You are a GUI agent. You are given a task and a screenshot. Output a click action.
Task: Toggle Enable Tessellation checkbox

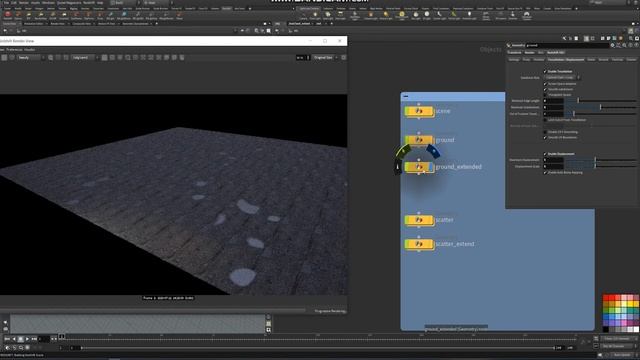click(x=545, y=71)
